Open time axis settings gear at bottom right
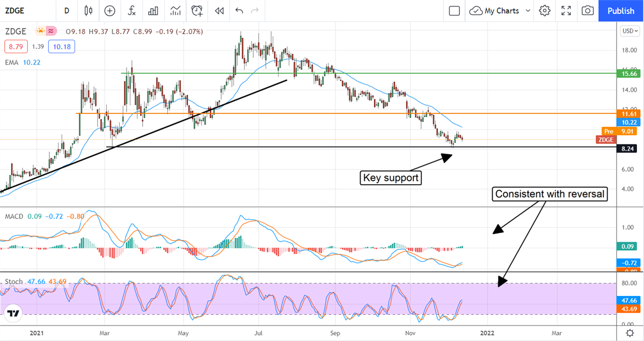This screenshot has width=644, height=341. coord(630,333)
